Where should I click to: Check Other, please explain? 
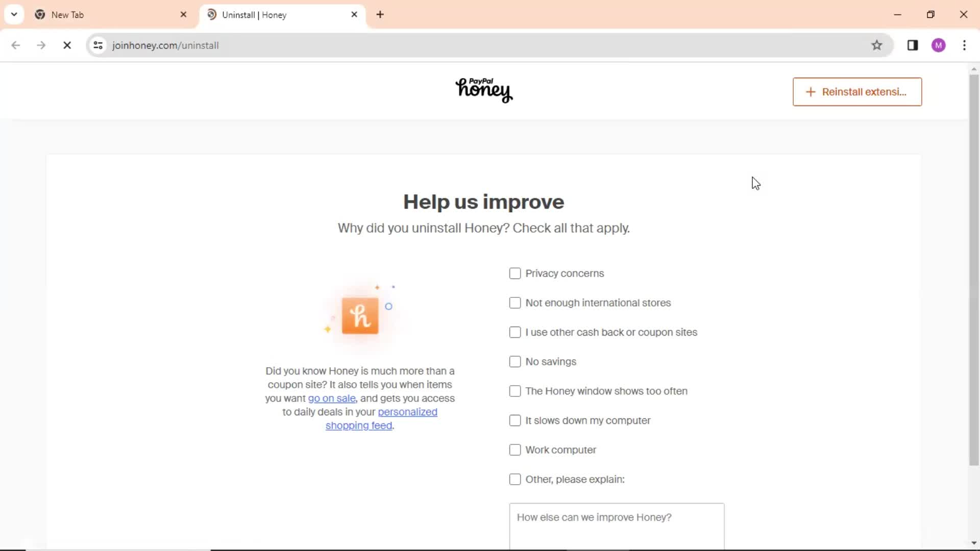point(515,480)
